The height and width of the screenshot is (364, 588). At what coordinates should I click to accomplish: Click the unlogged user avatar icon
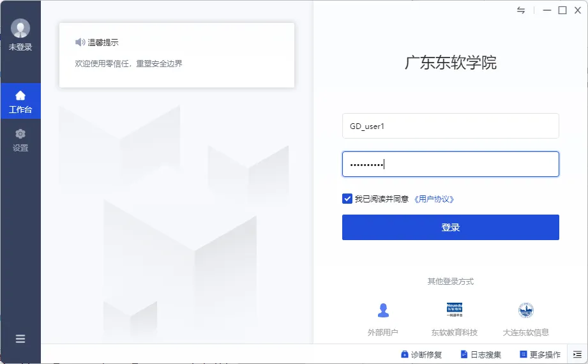coord(20,28)
